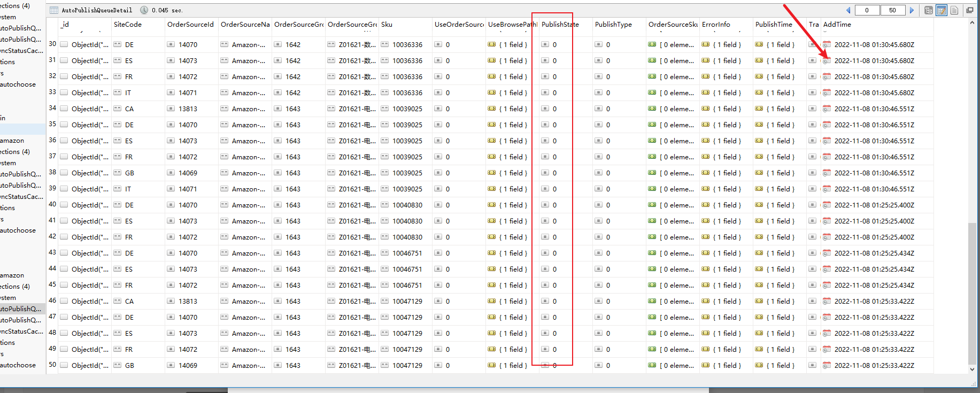
Task: Select document icon in row 30
Action: coord(64,44)
